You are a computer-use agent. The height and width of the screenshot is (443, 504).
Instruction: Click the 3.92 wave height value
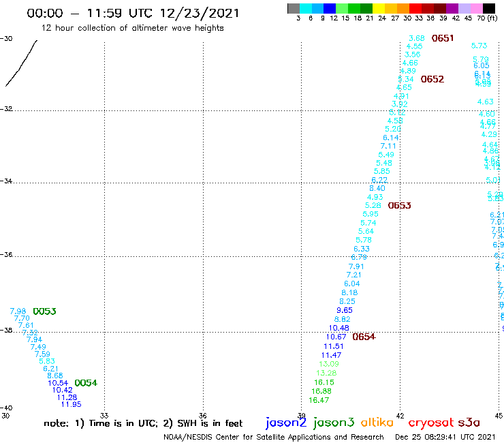point(400,104)
